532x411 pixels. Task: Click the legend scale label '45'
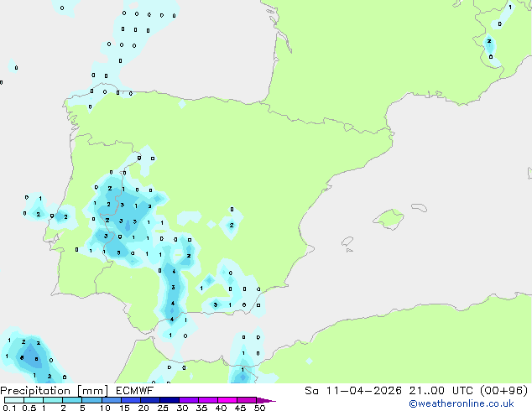click(x=240, y=408)
